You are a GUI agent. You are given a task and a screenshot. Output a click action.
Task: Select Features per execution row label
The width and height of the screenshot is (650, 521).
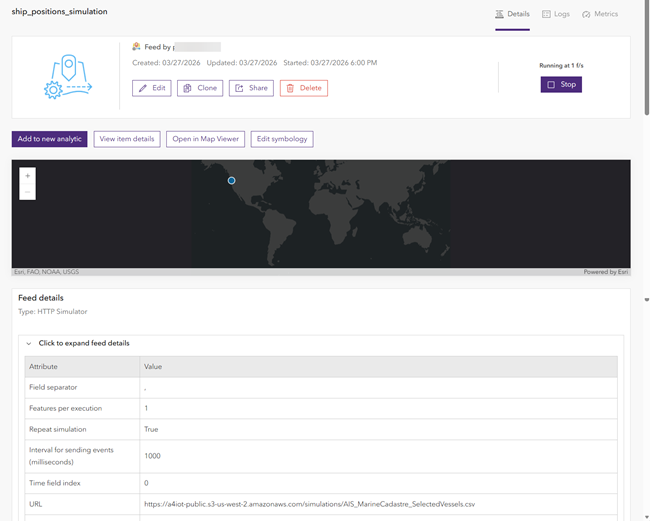point(65,408)
